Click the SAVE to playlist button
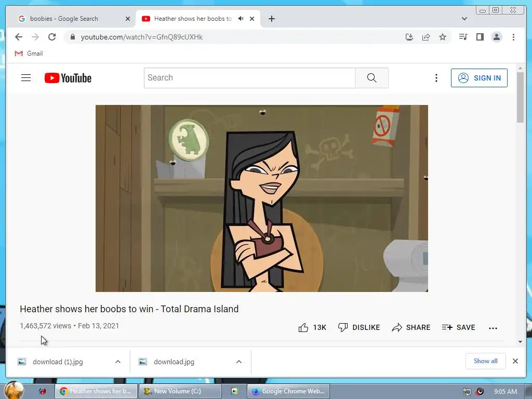The width and height of the screenshot is (532, 399). [x=458, y=327]
